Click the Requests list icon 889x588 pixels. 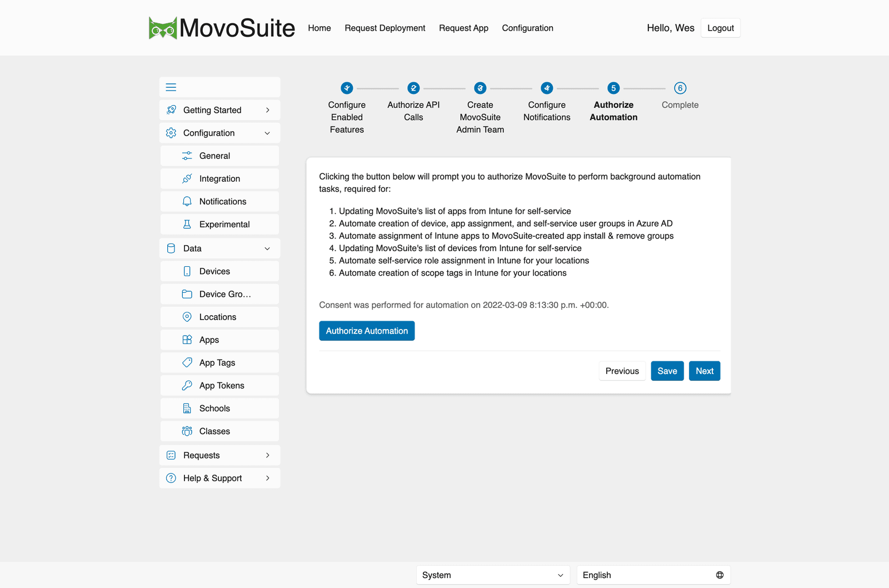click(x=171, y=455)
